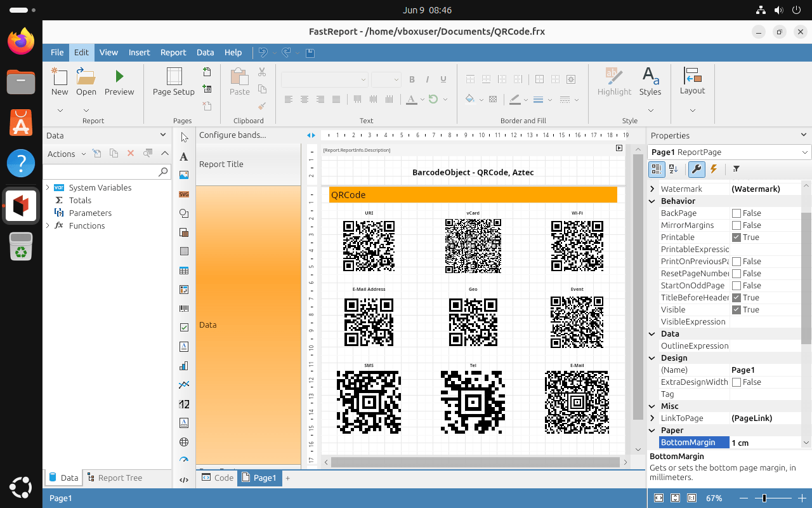The width and height of the screenshot is (812, 508).
Task: Sort properties alphabetically
Action: [x=674, y=169]
